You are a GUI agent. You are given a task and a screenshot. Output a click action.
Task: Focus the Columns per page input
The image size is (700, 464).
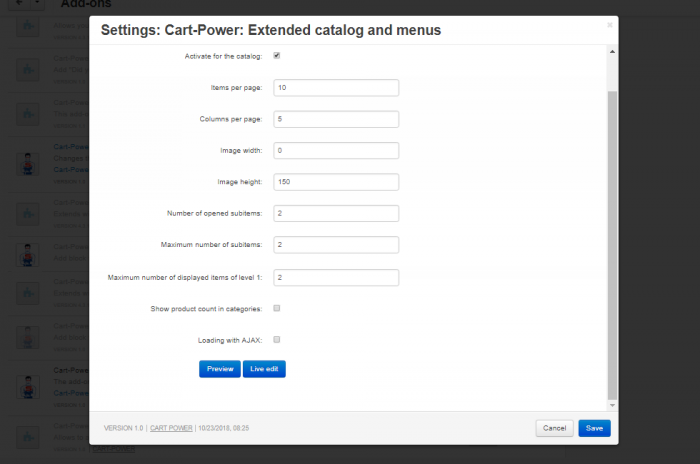(336, 119)
